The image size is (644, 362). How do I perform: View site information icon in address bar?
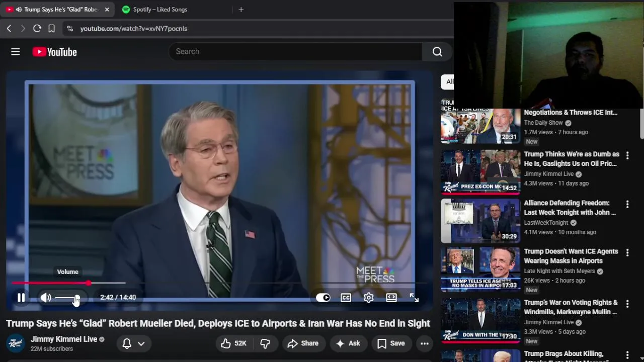[x=70, y=29]
